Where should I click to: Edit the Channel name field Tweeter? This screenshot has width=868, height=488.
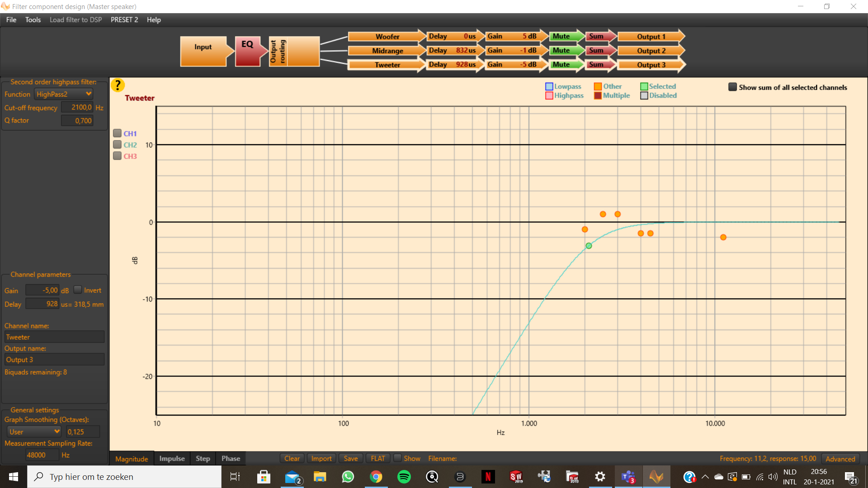(54, 337)
